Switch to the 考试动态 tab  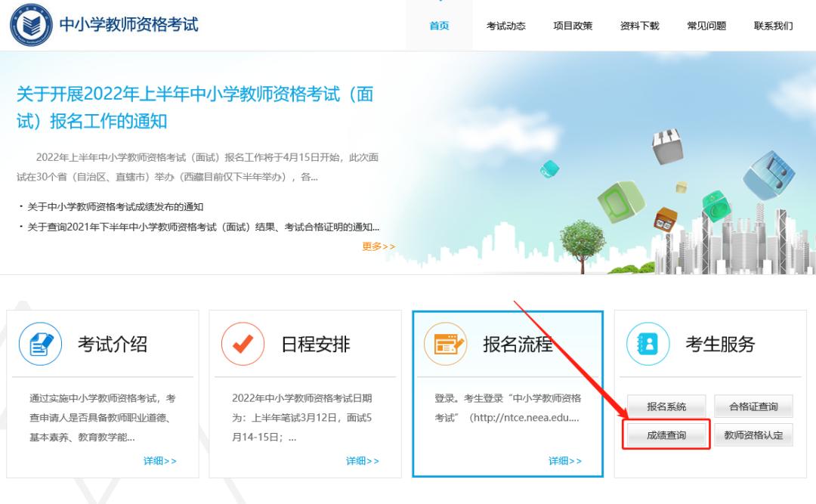[x=506, y=25]
